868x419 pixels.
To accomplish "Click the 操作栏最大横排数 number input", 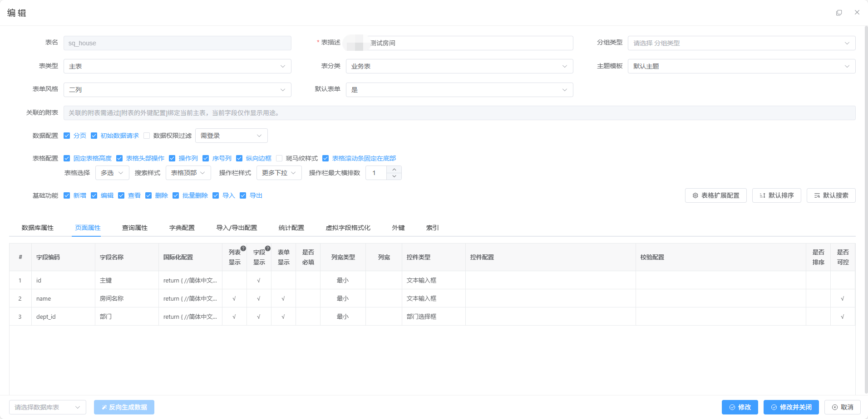I will (376, 173).
